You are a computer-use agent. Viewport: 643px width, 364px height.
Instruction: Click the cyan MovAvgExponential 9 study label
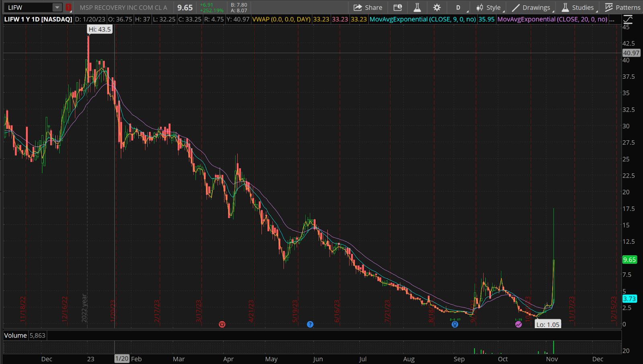coord(422,19)
